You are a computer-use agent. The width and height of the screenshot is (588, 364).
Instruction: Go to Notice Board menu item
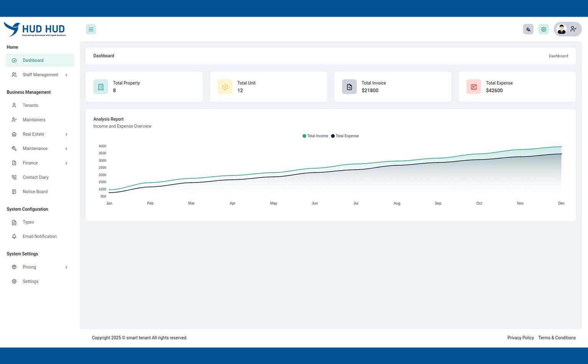click(35, 192)
